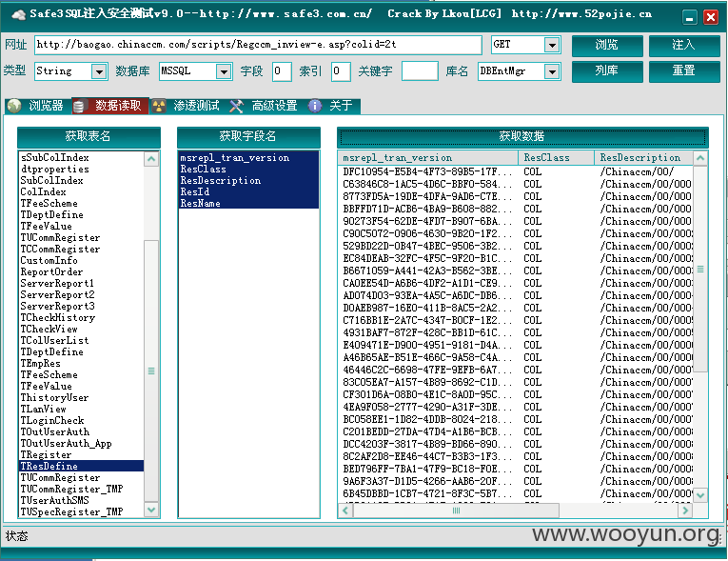Open the 浏览器 tab
Viewport: 728px width, 561px height.
pos(38,106)
